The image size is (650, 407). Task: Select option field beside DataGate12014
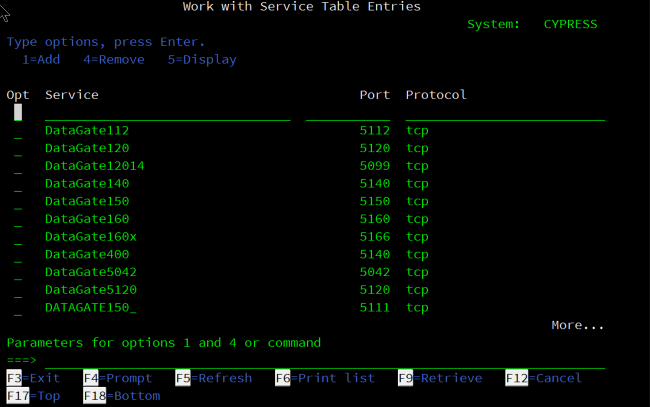[18, 166]
